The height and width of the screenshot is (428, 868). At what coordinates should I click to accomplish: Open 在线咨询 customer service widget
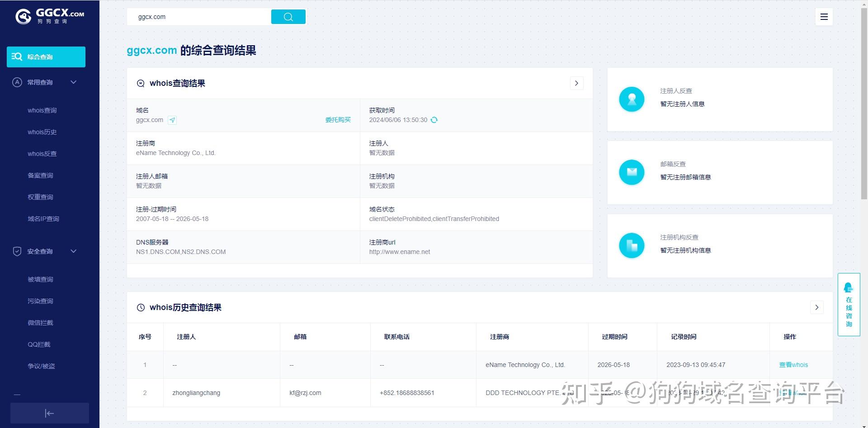click(849, 305)
